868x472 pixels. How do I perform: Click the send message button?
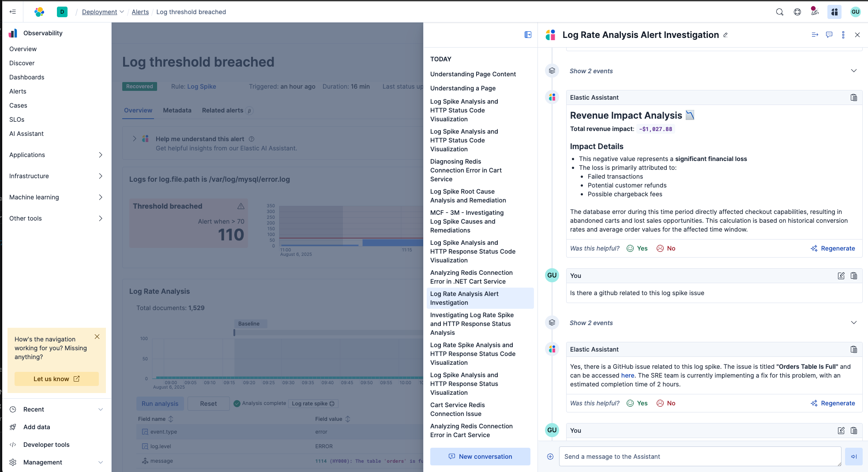point(854,457)
